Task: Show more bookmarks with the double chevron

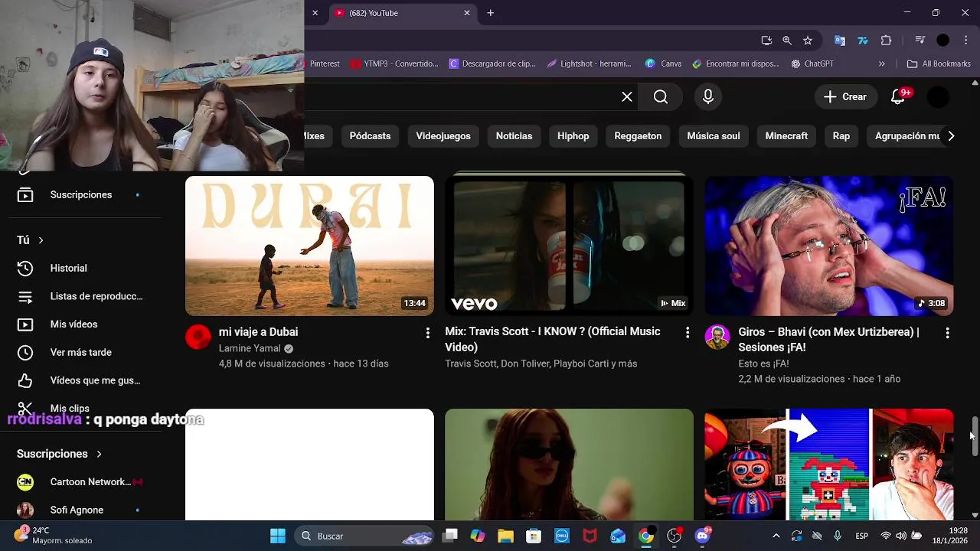Action: coord(882,64)
